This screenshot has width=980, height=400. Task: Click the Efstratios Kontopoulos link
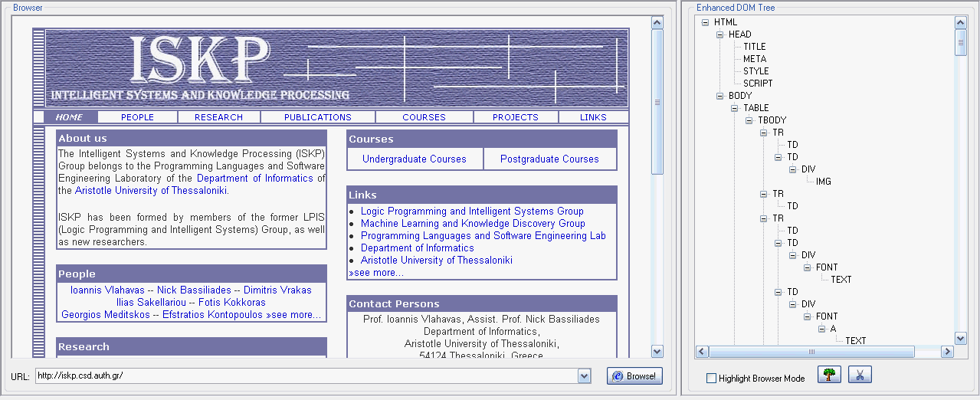pos(213,315)
